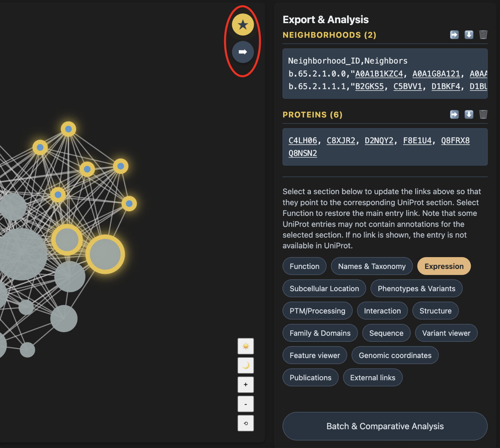Screen dimensions: 500x448
Task: Zoom out the network with minus button
Action: coord(246,404)
